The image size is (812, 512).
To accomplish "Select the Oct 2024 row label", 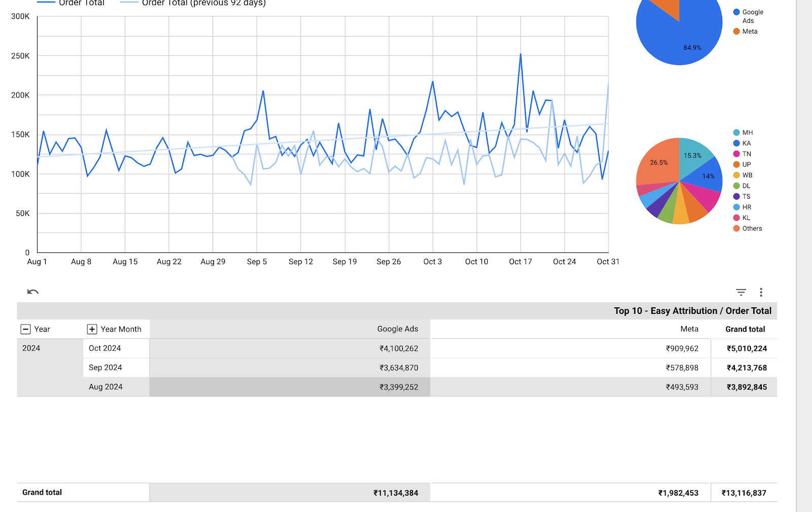I will pyautogui.click(x=105, y=348).
